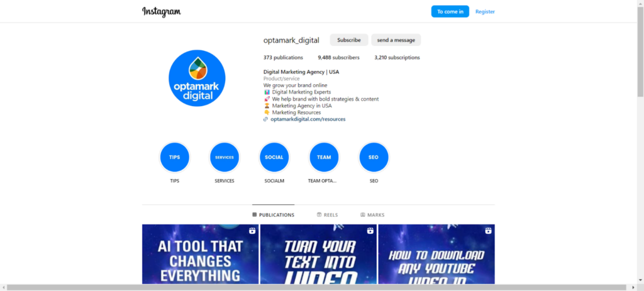The width and height of the screenshot is (644, 291).
Task: View the 9,488 subscribers list
Action: (338, 57)
